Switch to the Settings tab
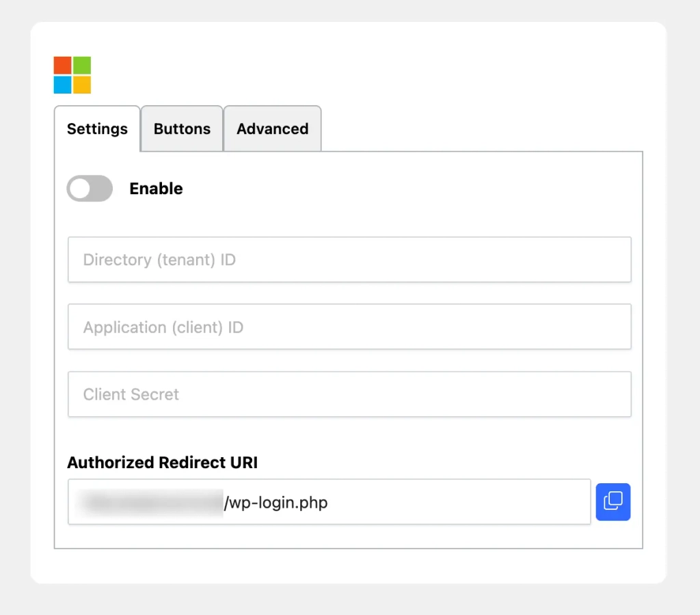700x615 pixels. pos(97,128)
